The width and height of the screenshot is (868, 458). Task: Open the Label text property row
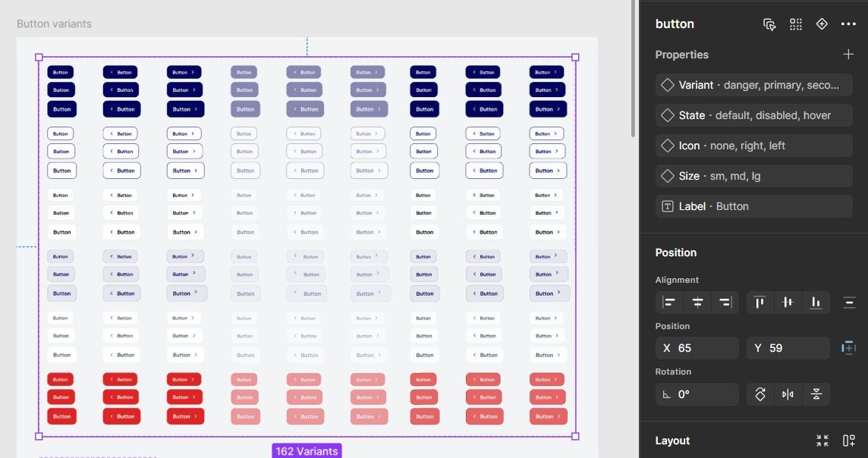(754, 206)
